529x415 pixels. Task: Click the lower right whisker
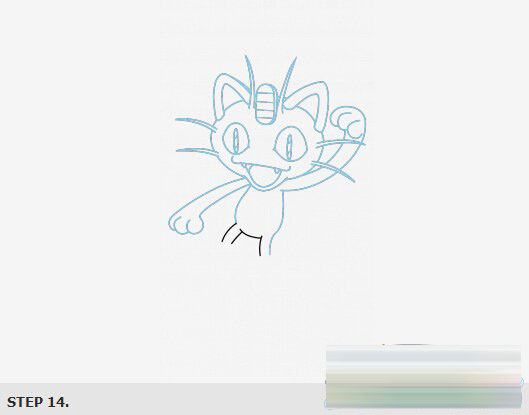(x=333, y=171)
